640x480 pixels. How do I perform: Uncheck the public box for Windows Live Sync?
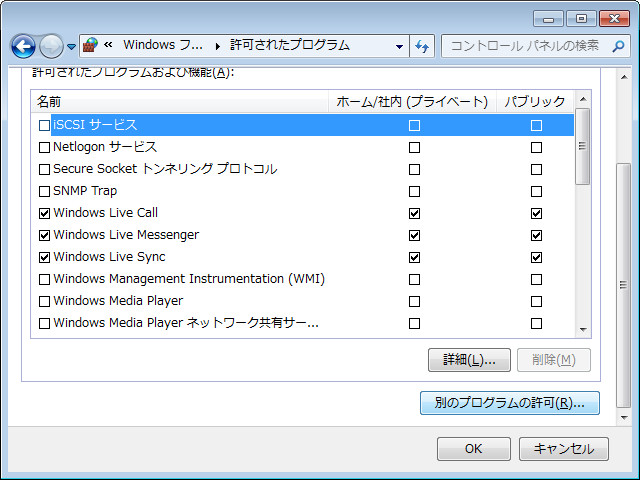pos(536,258)
